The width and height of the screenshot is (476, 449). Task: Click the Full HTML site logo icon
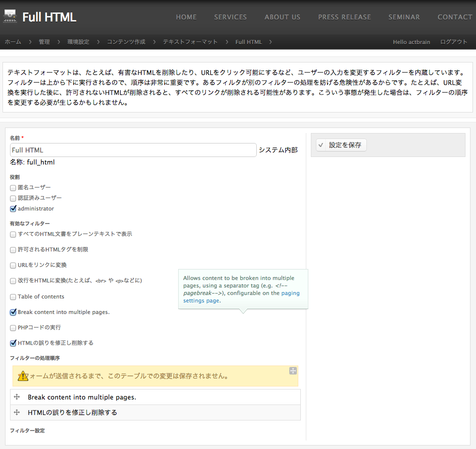11,16
